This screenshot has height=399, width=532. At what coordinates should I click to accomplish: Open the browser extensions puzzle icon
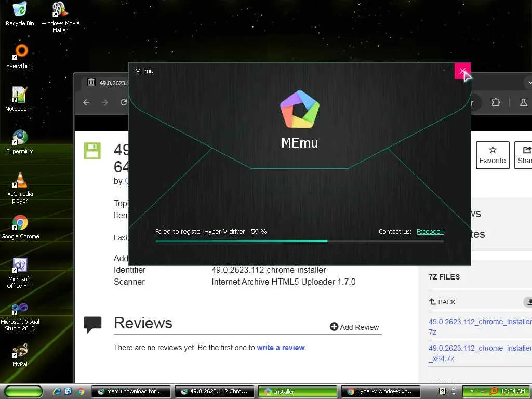(496, 102)
